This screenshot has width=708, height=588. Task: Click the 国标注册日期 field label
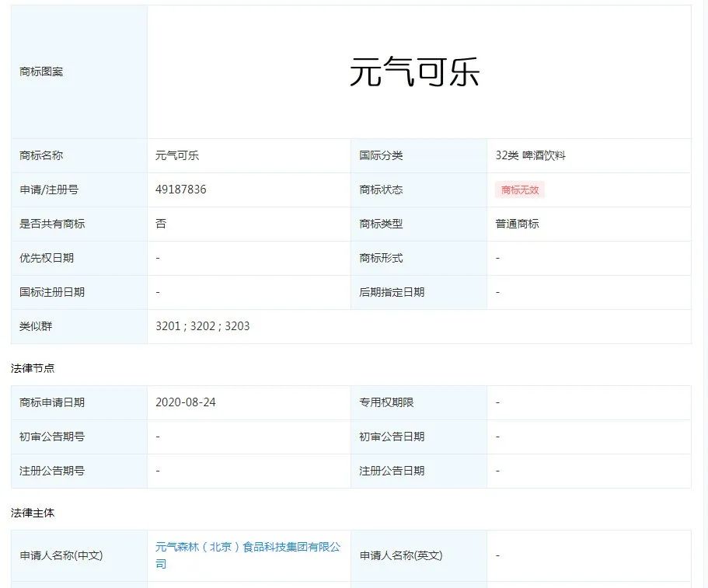tap(52, 292)
